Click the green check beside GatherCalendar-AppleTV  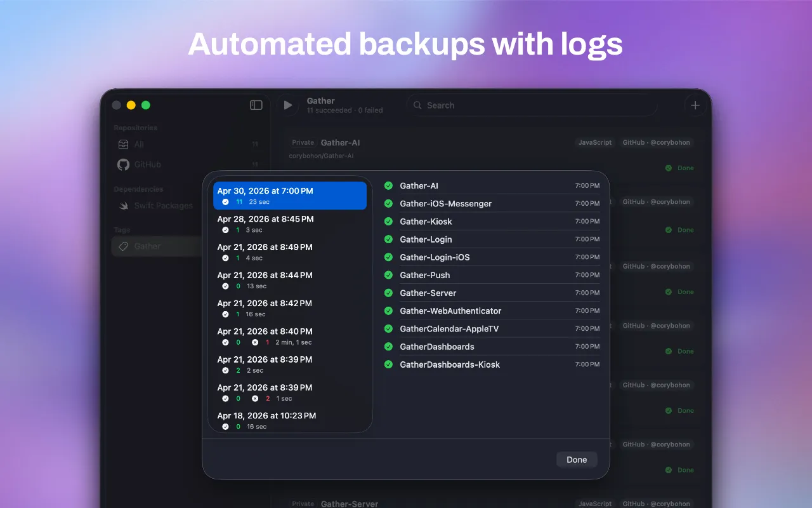(x=388, y=328)
